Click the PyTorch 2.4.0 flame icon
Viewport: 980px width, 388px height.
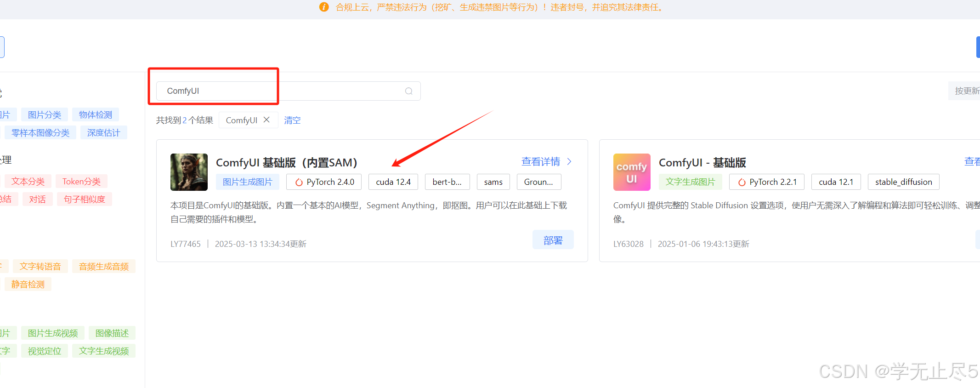(x=299, y=182)
